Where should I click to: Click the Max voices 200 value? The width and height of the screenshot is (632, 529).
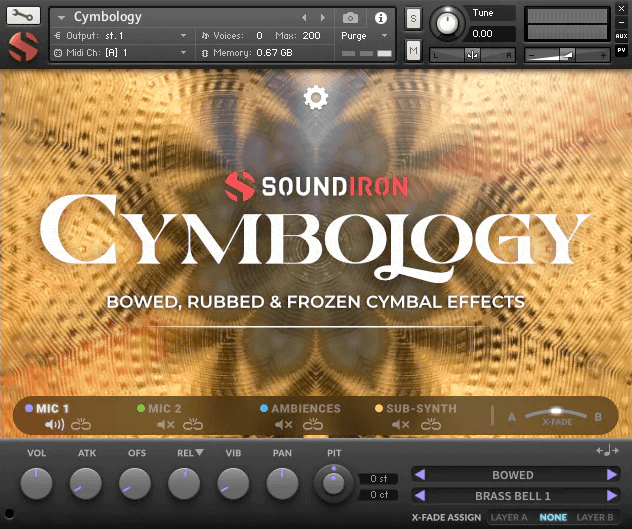click(312, 36)
